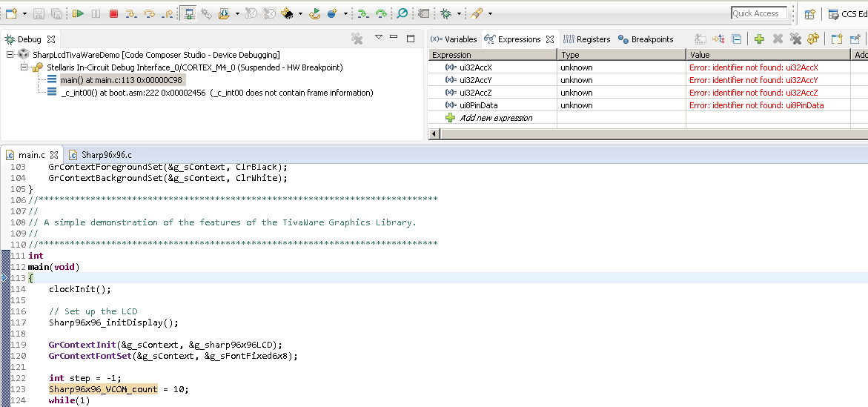Click the Step Return icon

[168, 13]
